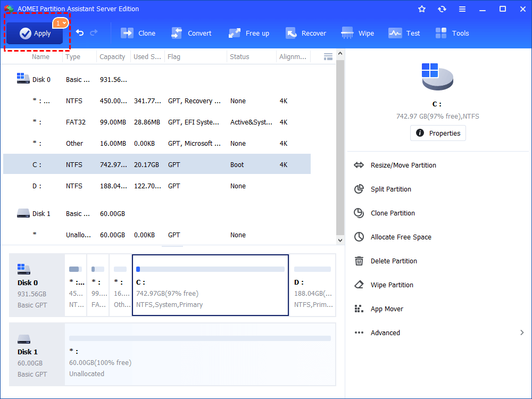
Task: Expand the Advanced chevron arrow
Action: (x=522, y=332)
